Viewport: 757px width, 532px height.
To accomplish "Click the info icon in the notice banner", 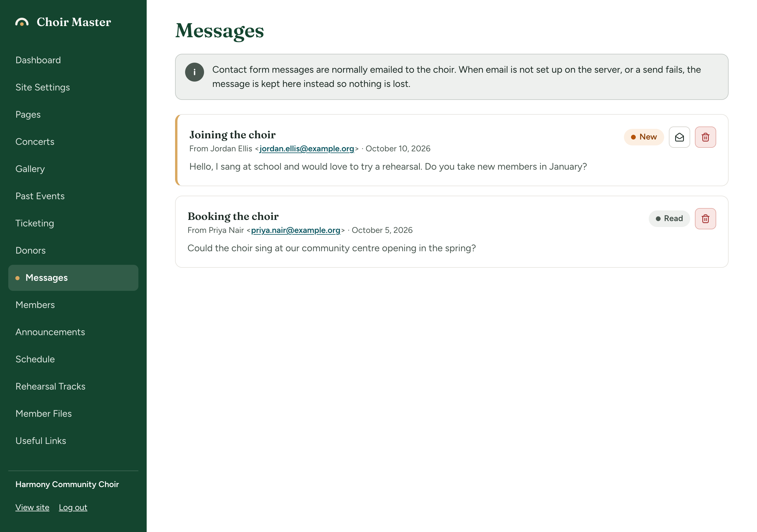I will coord(195,72).
